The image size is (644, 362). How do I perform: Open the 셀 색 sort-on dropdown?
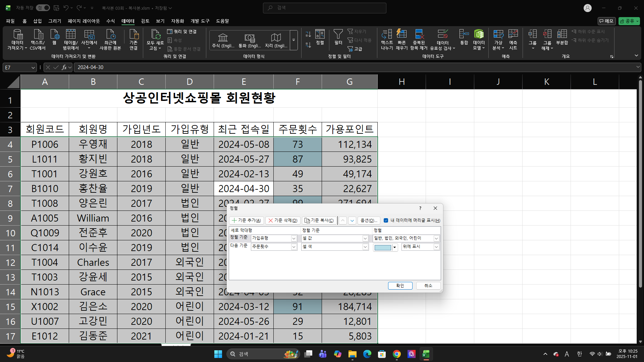pyautogui.click(x=365, y=247)
